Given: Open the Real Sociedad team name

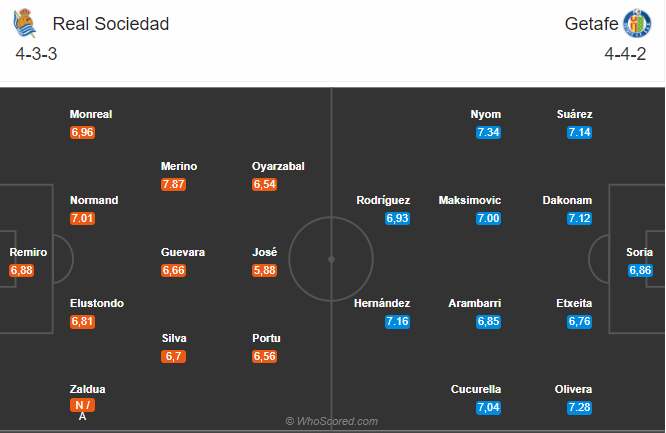Looking at the screenshot, I should [111, 24].
